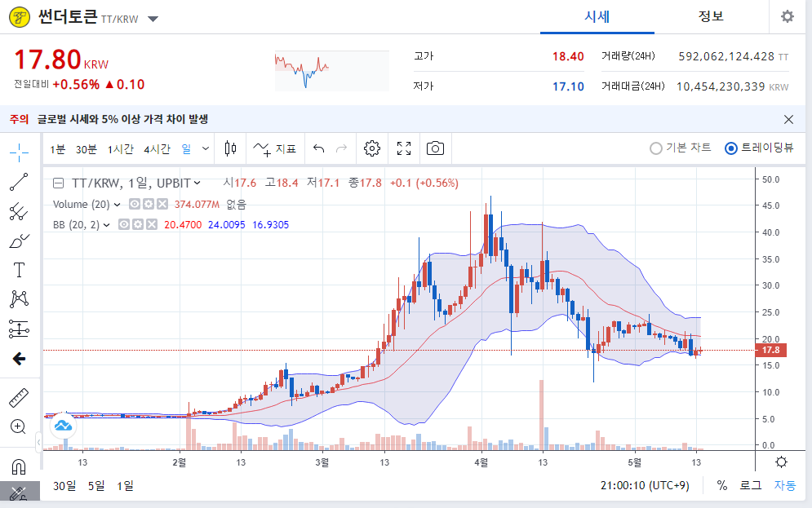Click the 저가 value 17.10
Image resolution: width=812 pixels, height=508 pixels.
pyautogui.click(x=568, y=86)
